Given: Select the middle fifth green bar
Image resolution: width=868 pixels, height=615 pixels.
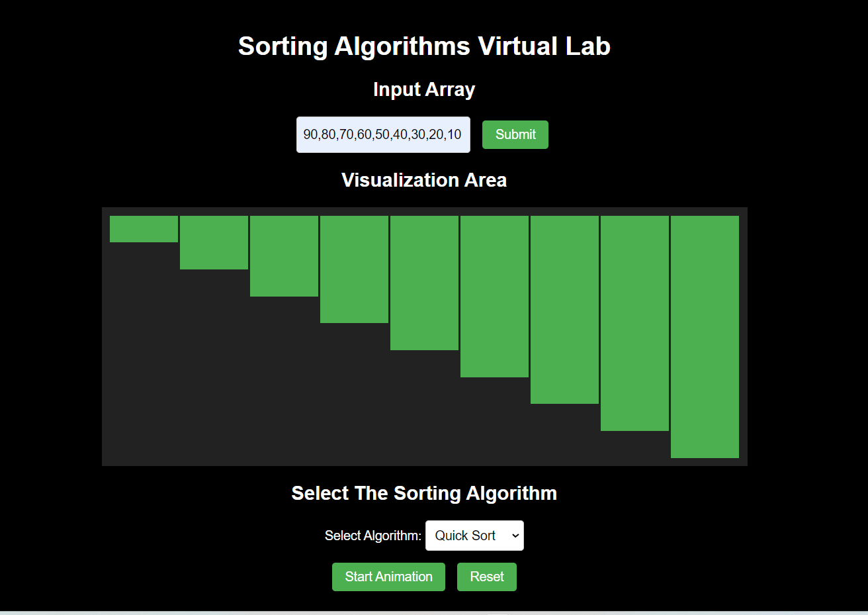Looking at the screenshot, I should point(424,283).
